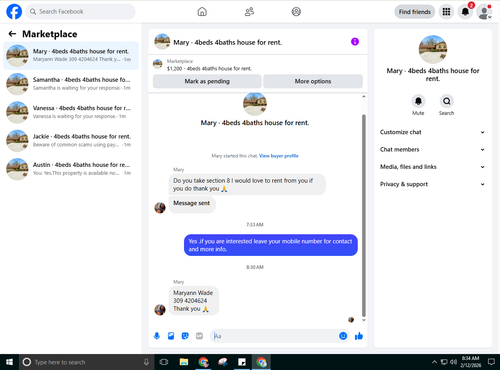Go to the Home feed icon
The height and width of the screenshot is (370, 500).
click(202, 12)
